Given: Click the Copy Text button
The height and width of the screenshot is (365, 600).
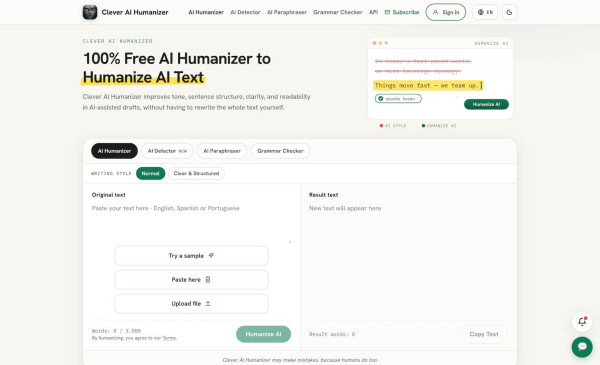Looking at the screenshot, I should pyautogui.click(x=484, y=334).
